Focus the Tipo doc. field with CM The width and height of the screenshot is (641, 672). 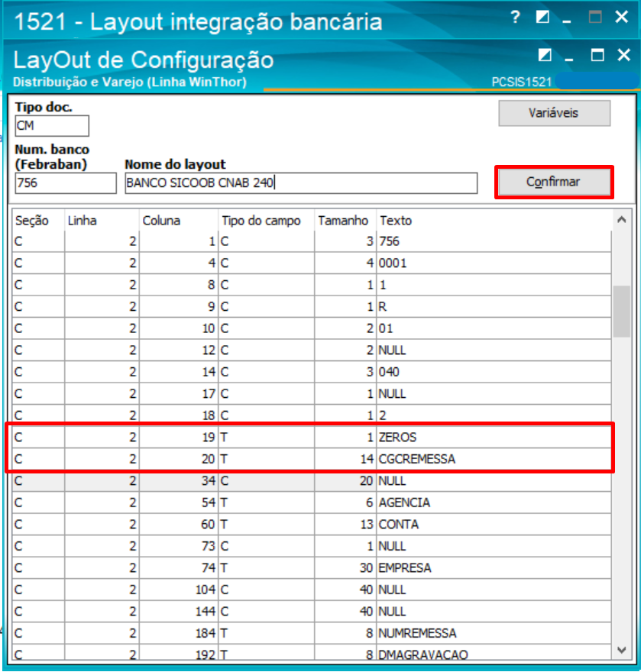[x=52, y=126]
